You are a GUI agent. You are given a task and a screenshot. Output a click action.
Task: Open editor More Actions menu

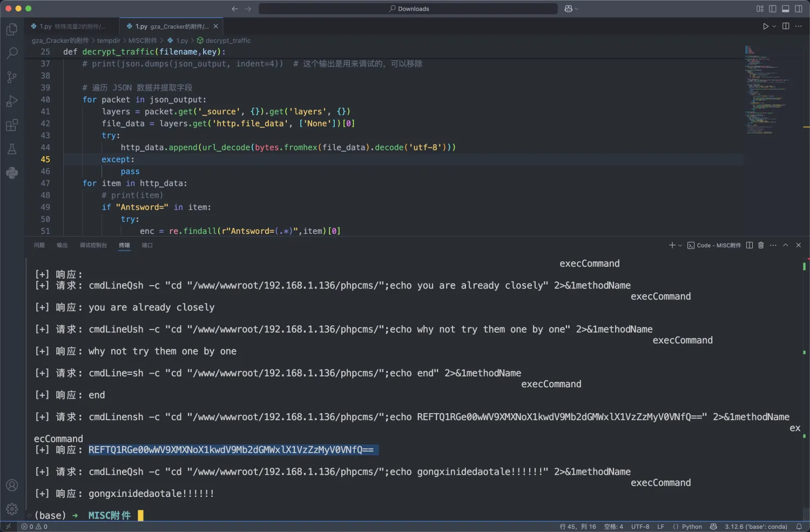coord(799,26)
